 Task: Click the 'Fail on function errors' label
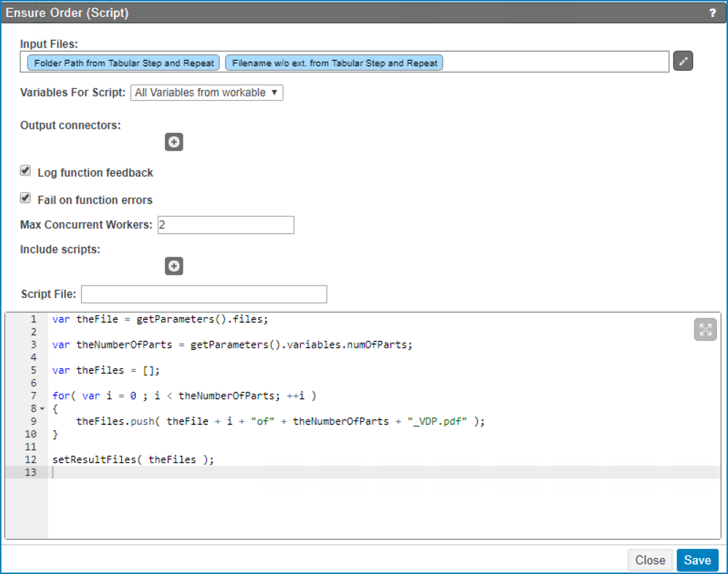click(95, 200)
